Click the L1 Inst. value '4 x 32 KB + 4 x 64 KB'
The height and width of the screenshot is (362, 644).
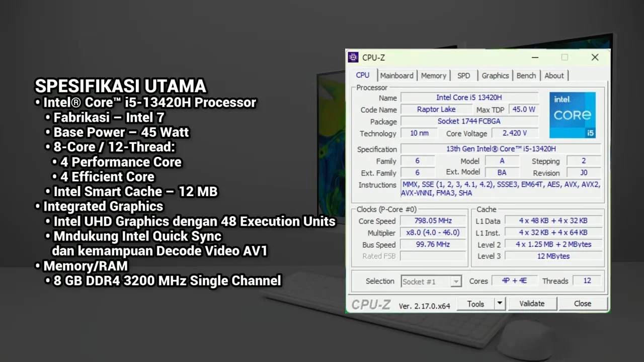[553, 233]
